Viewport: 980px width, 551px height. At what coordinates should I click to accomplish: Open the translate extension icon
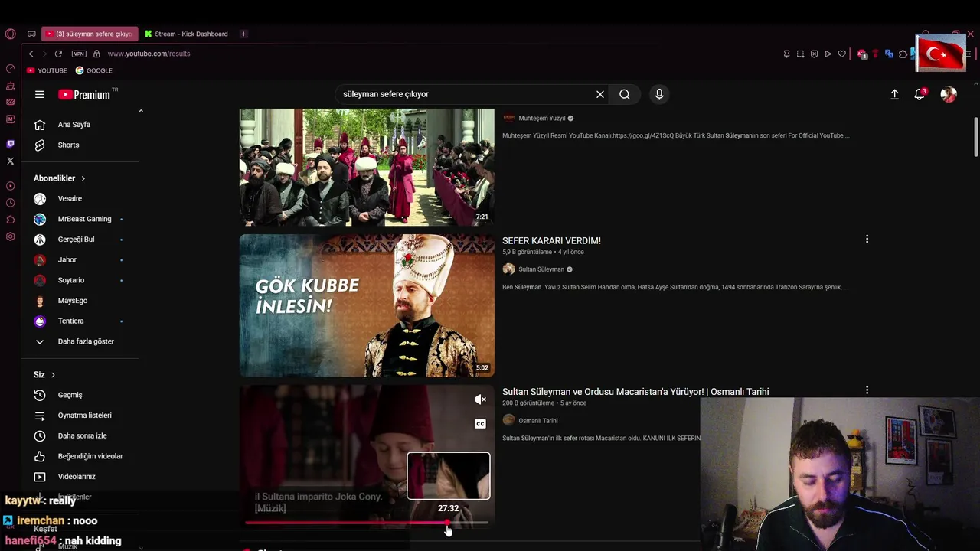tap(889, 54)
